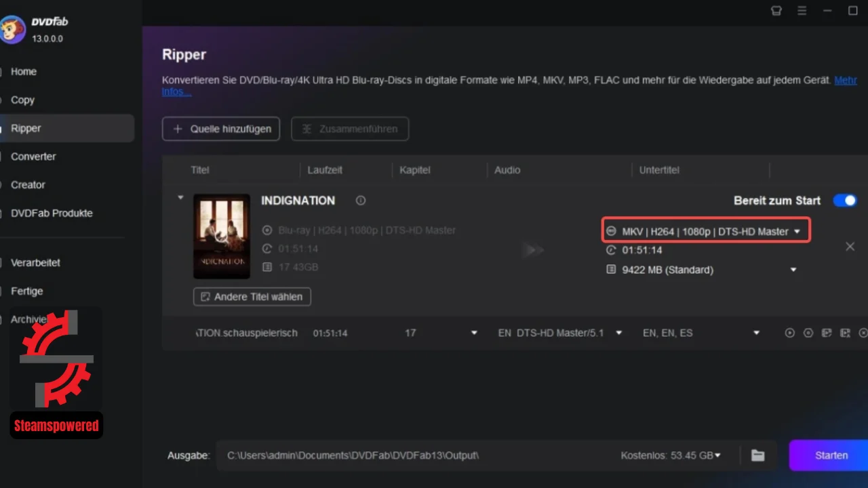Open the skin/theme shirt icon in title bar
Screen dimensions: 868x488
coord(776,11)
